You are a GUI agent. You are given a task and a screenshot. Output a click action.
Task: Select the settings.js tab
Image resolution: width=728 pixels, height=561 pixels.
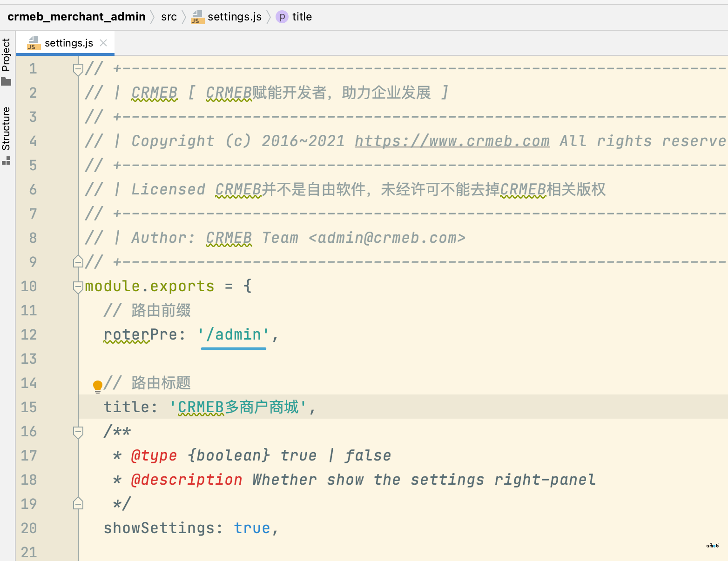65,43
